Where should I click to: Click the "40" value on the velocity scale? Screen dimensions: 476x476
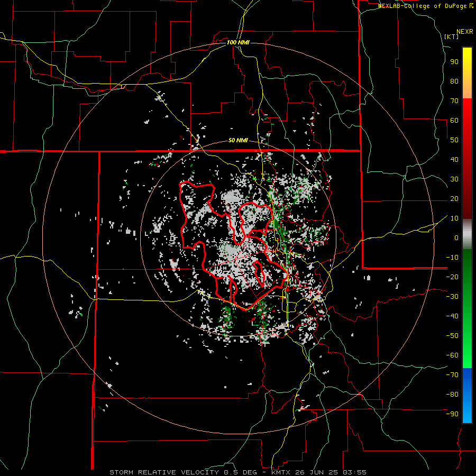pyautogui.click(x=454, y=160)
